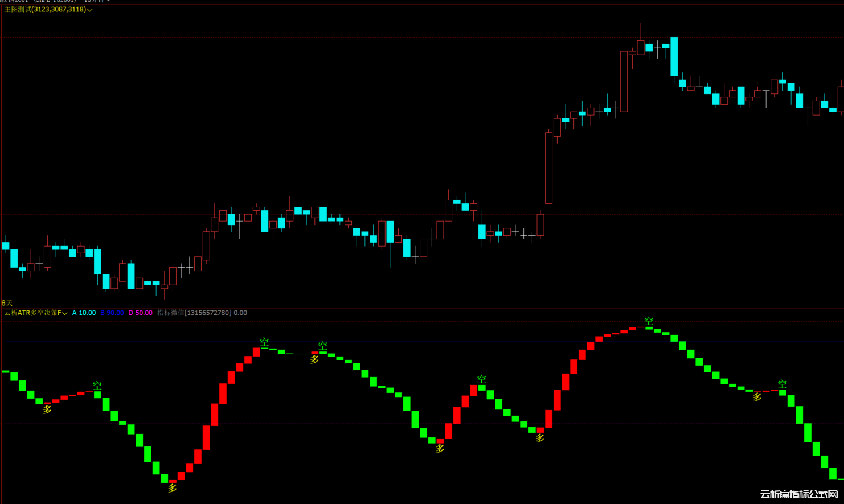
Task: Click the blue B 90.00 parameter value
Action: point(112,313)
